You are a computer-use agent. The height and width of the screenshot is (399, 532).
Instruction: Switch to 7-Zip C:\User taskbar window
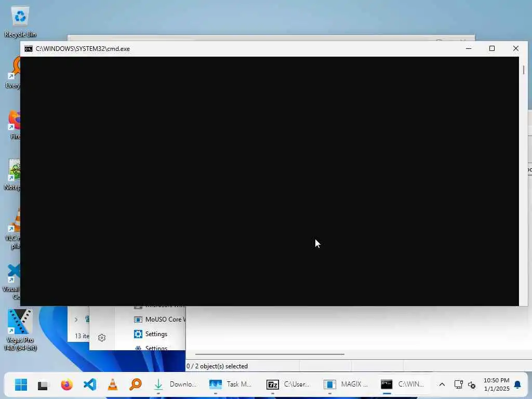tap(288, 384)
